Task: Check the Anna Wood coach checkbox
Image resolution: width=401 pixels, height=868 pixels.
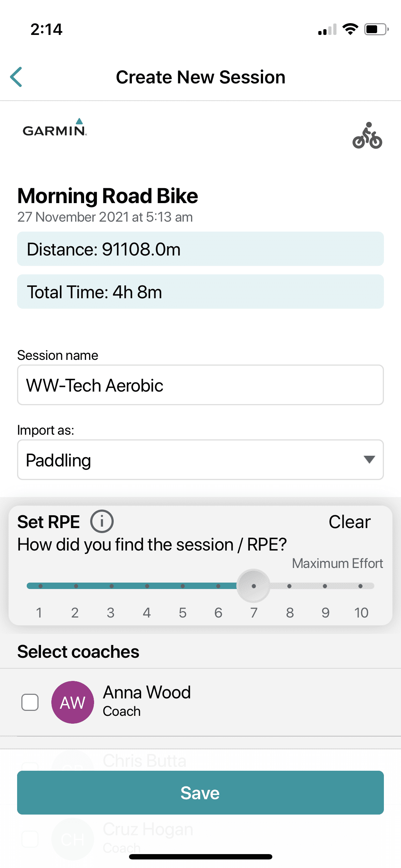Action: 30,702
